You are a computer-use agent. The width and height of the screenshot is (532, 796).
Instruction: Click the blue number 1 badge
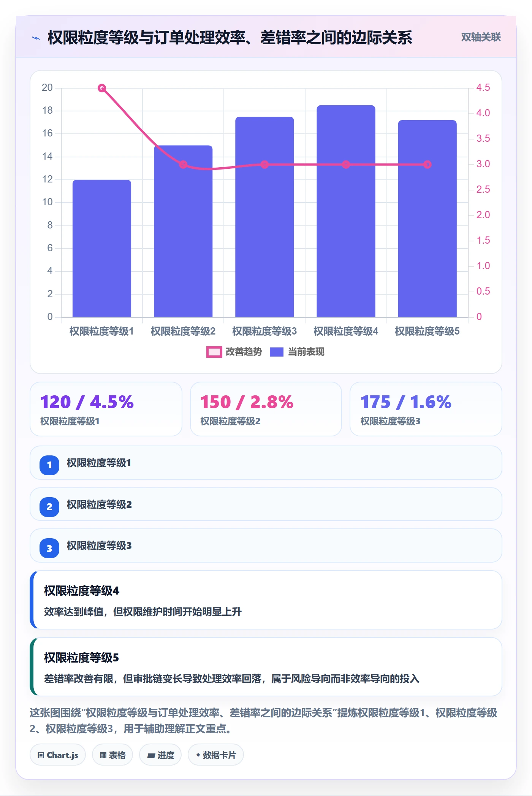(x=49, y=465)
